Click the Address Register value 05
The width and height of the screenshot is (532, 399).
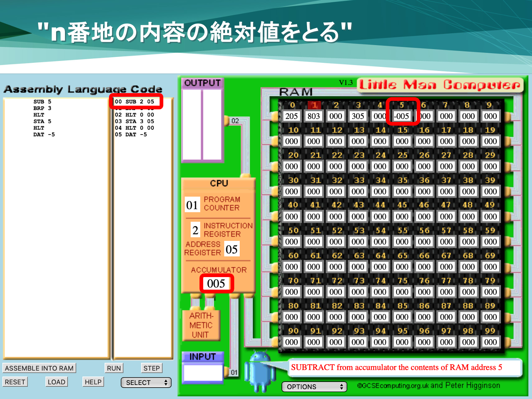click(x=232, y=249)
